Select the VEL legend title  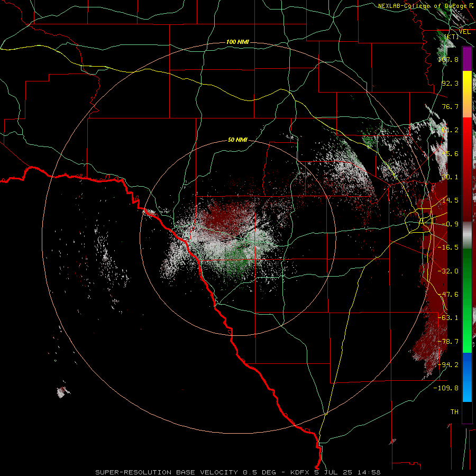[464, 32]
